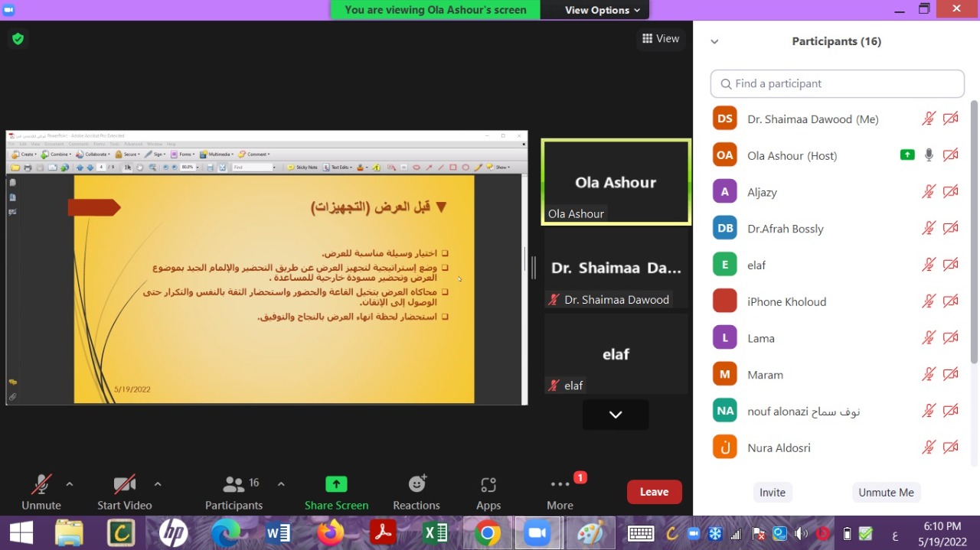Open audio settings arrow beside Unmute

point(70,484)
